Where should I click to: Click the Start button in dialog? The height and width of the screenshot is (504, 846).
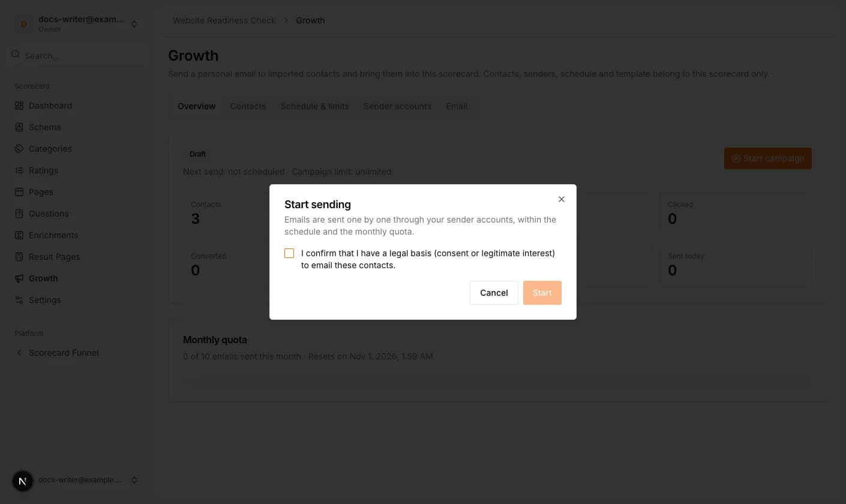[x=542, y=293]
